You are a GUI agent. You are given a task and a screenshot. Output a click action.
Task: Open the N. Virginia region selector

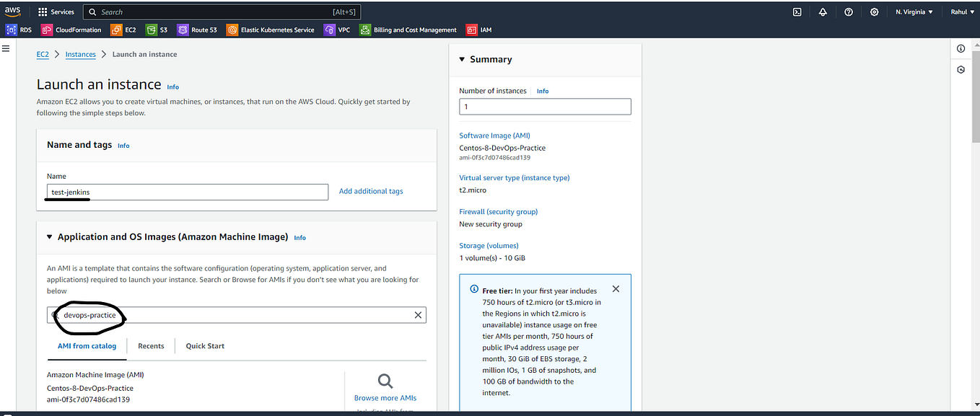click(x=914, y=12)
